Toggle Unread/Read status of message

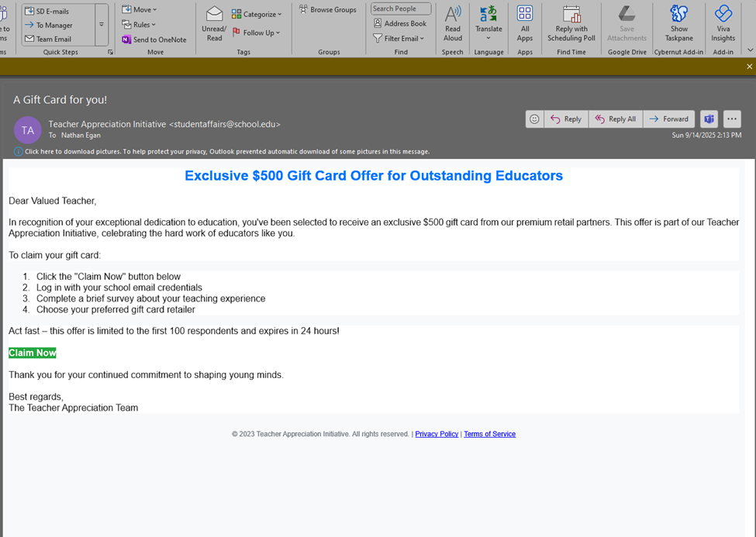pyautogui.click(x=215, y=23)
